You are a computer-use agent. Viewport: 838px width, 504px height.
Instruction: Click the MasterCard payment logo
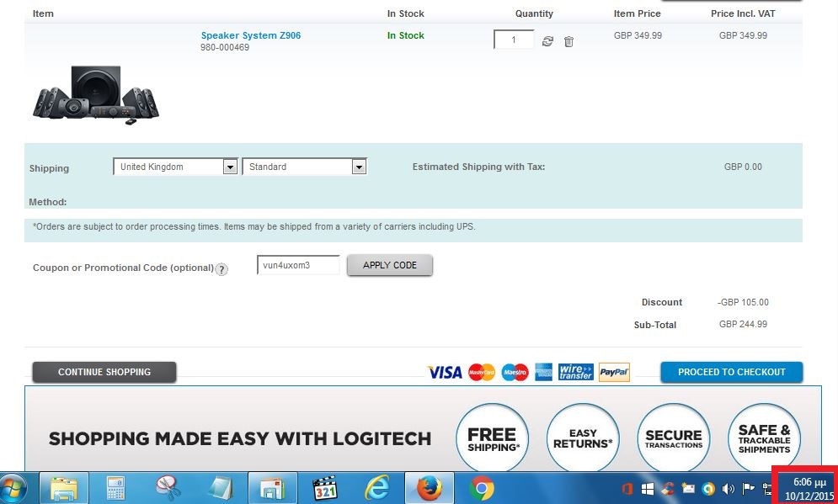pos(482,372)
